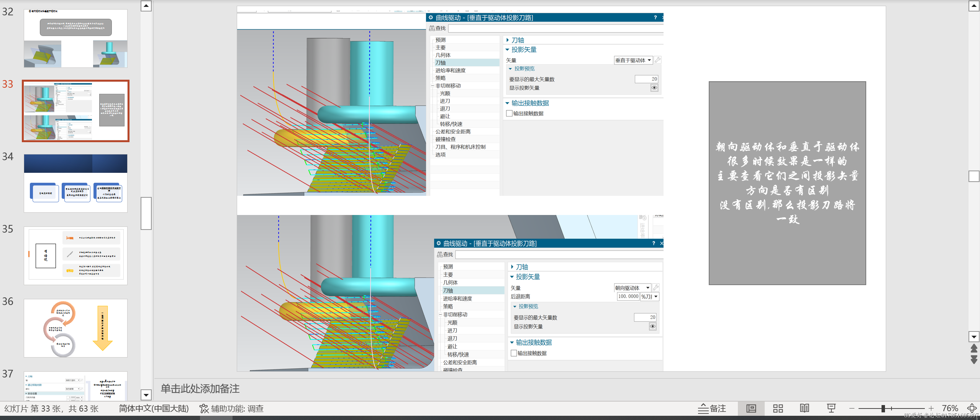This screenshot has height=420, width=980.
Task: Click 辅助功能: 调查 status text
Action: point(237,409)
